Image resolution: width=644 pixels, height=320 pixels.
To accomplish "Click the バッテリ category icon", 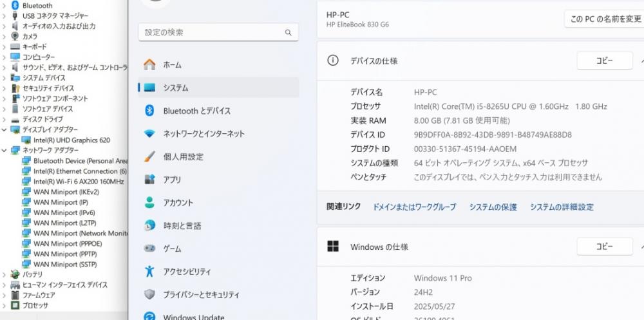I will coord(15,274).
